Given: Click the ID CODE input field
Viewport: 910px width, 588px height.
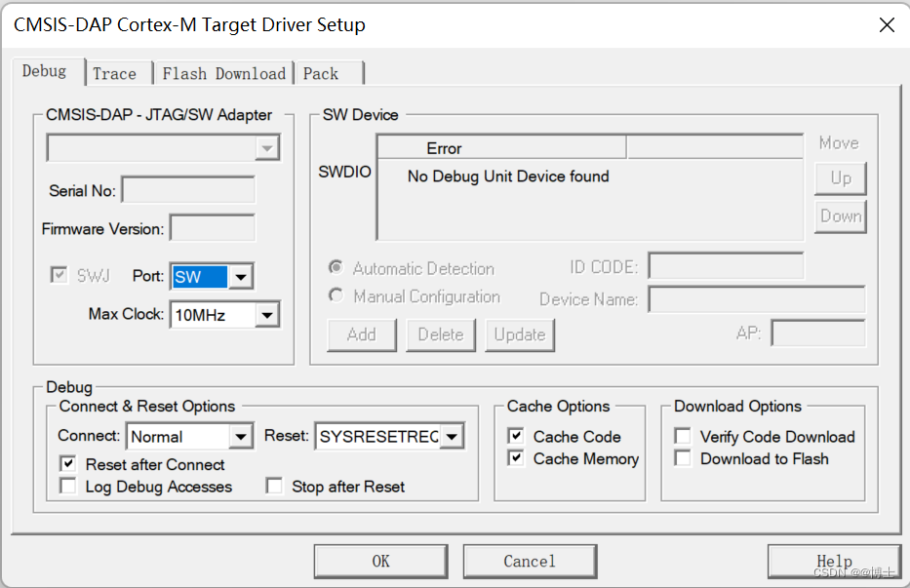Looking at the screenshot, I should pos(726,266).
